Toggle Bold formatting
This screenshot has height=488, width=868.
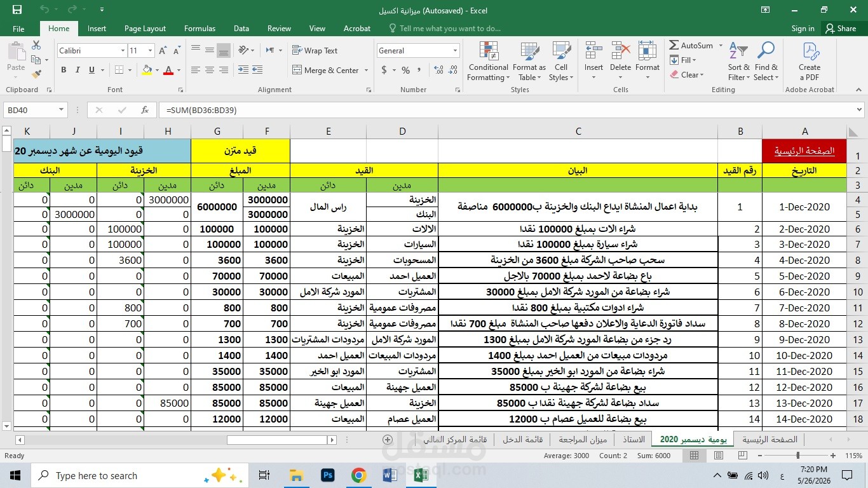tap(64, 71)
